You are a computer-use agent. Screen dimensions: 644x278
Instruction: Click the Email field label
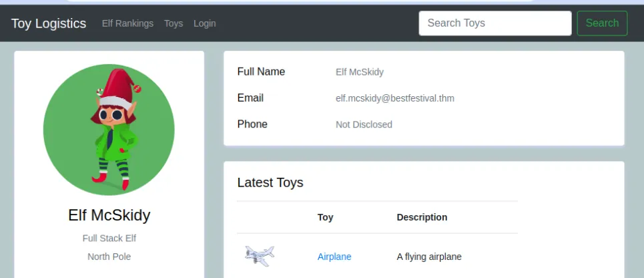250,98
